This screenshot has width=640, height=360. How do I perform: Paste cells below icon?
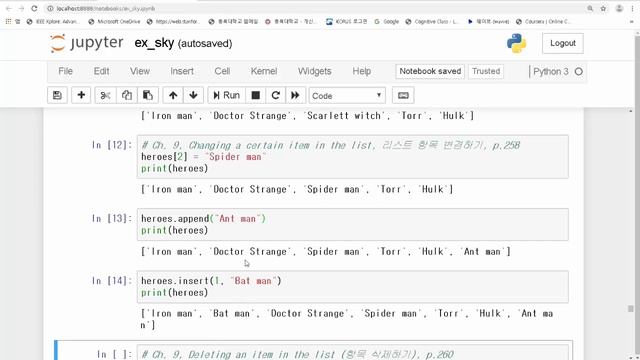click(x=148, y=96)
